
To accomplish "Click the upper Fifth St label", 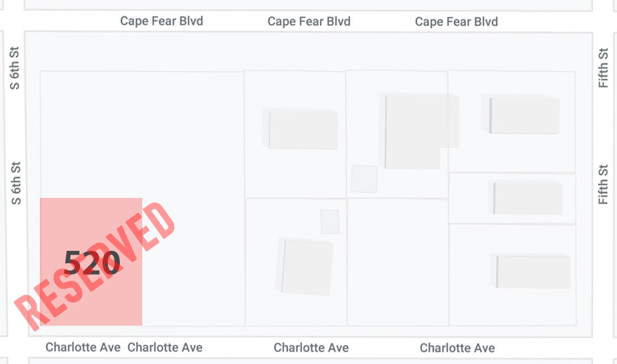I will pyautogui.click(x=603, y=68).
